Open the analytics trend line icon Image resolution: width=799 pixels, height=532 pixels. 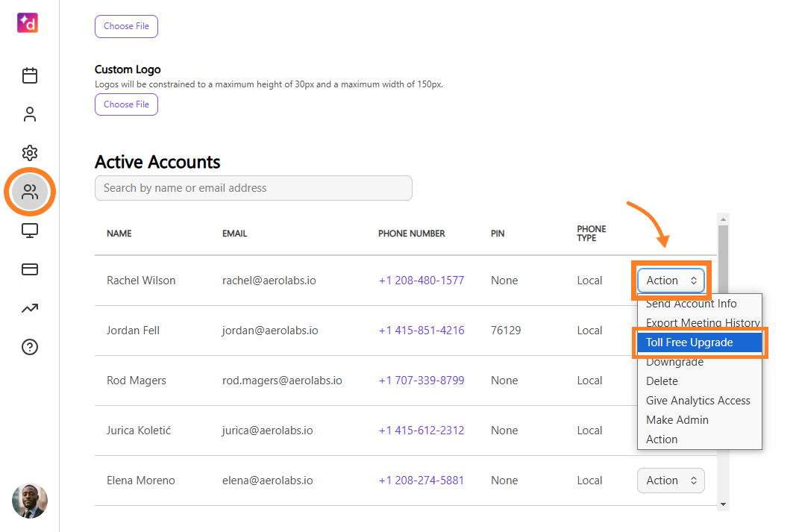tap(30, 308)
